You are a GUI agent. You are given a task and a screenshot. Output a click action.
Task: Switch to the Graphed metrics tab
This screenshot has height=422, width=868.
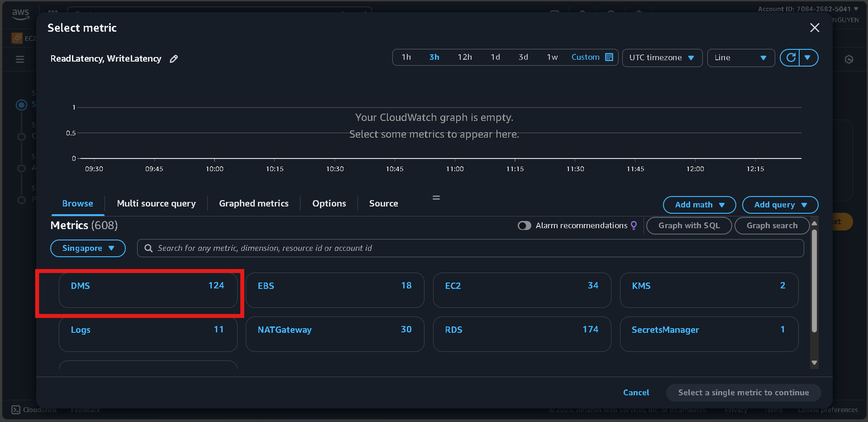pyautogui.click(x=253, y=203)
